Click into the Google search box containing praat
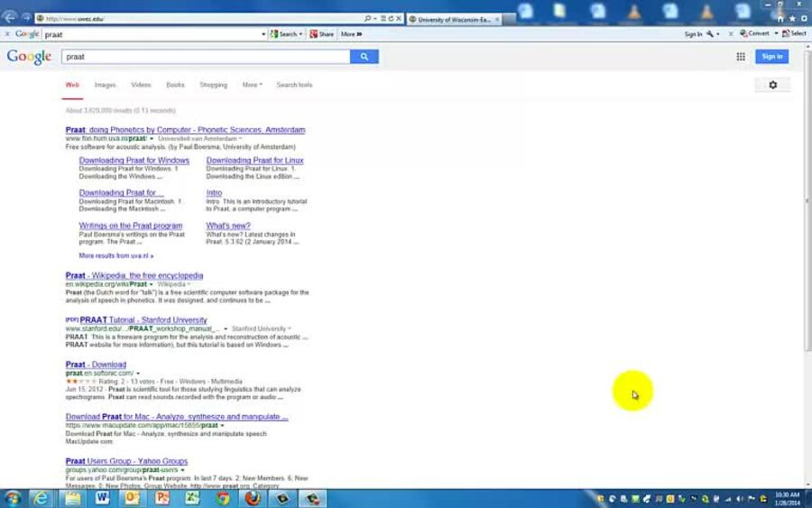This screenshot has width=812, height=508. (206, 57)
